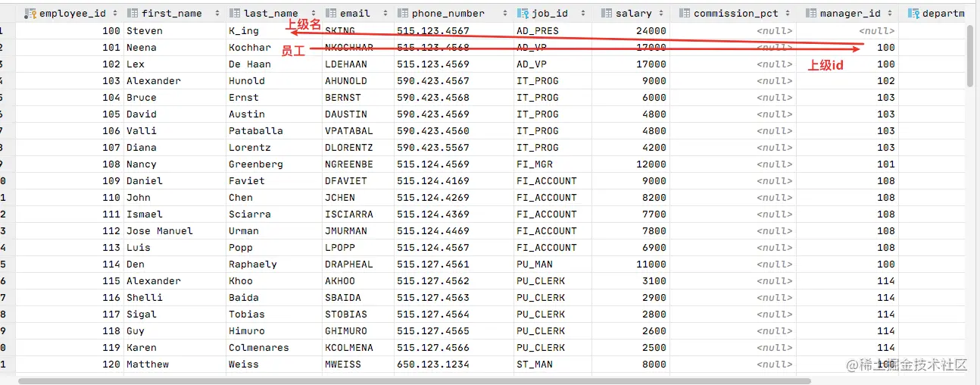This screenshot has width=980, height=385.
Task: Select the last_name cell "Faviet"
Action: [x=247, y=181]
